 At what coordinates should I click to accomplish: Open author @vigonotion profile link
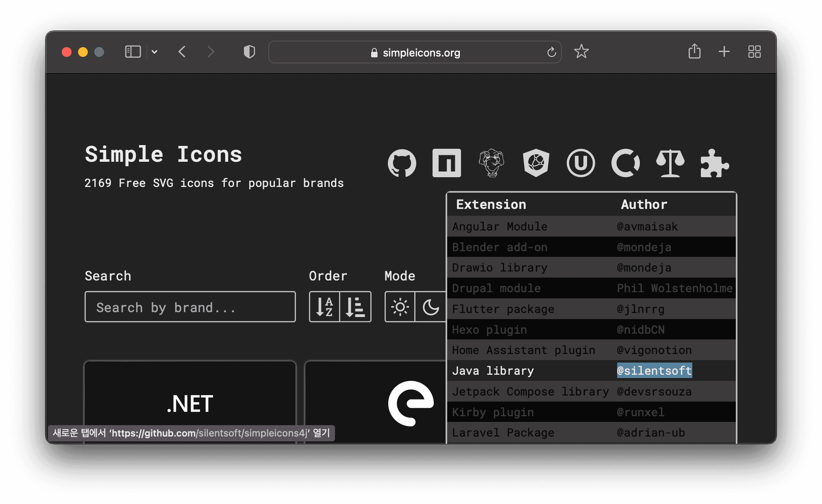654,350
